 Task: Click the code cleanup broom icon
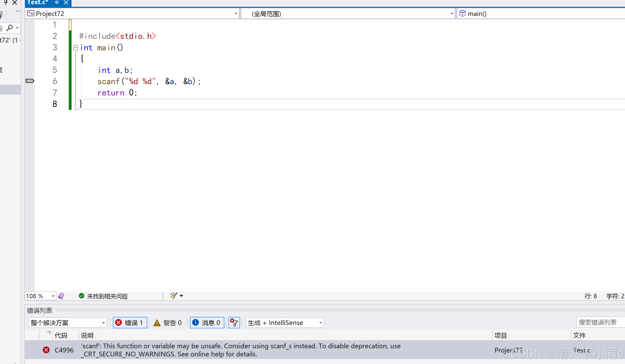coord(174,296)
